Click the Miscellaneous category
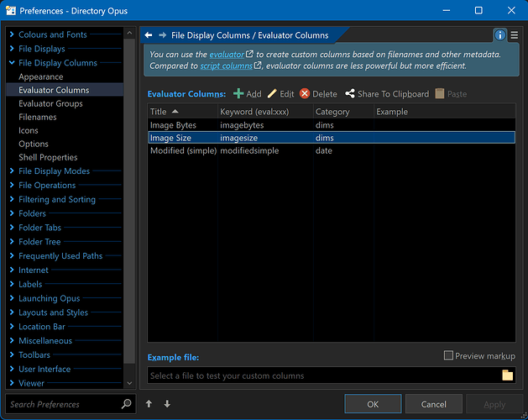The width and height of the screenshot is (528, 420). coord(45,341)
